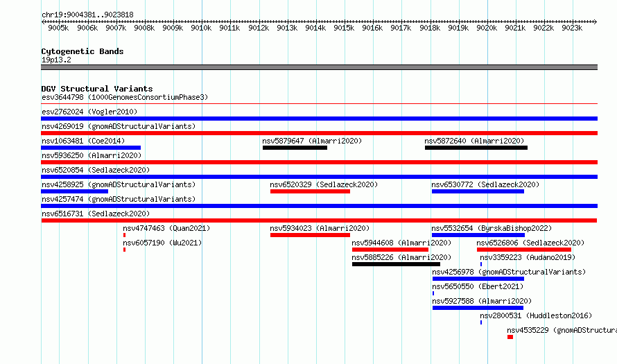This screenshot has width=617, height=364.
Task: Click the small nsv6057190 Wu2021 red marker
Action: [124, 250]
